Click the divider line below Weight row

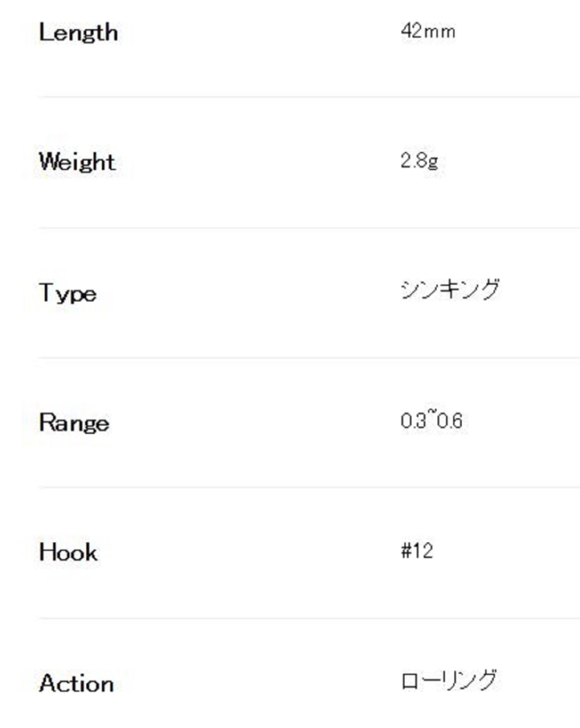tap(309, 228)
